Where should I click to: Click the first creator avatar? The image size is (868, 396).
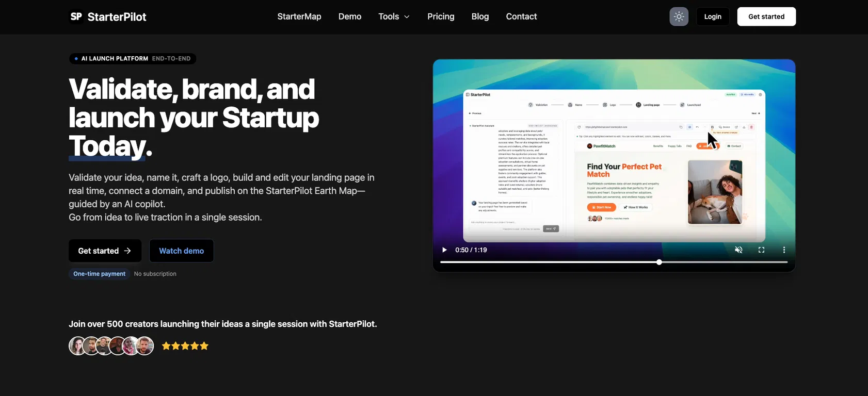[x=77, y=346]
